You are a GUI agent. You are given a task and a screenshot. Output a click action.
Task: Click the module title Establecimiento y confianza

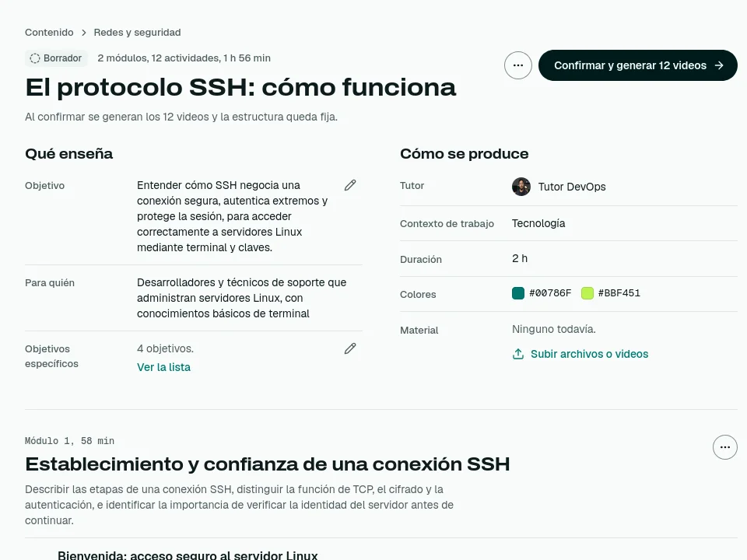(x=267, y=464)
